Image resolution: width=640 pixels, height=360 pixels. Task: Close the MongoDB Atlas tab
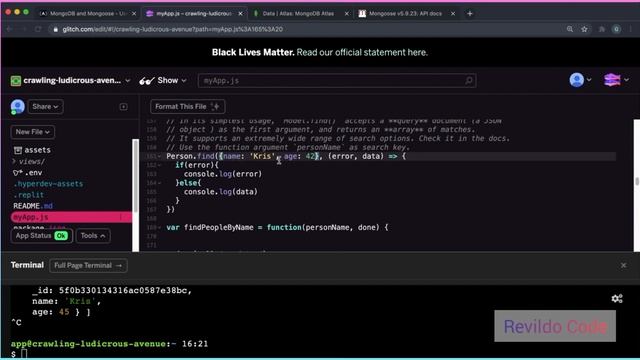[347, 13]
